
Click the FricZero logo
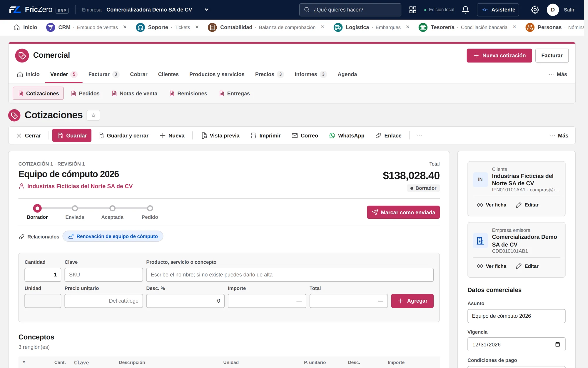point(39,10)
